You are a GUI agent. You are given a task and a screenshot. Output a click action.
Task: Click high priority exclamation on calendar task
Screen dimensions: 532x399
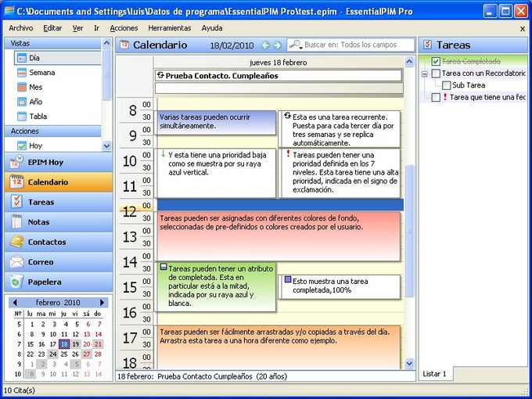pos(288,154)
